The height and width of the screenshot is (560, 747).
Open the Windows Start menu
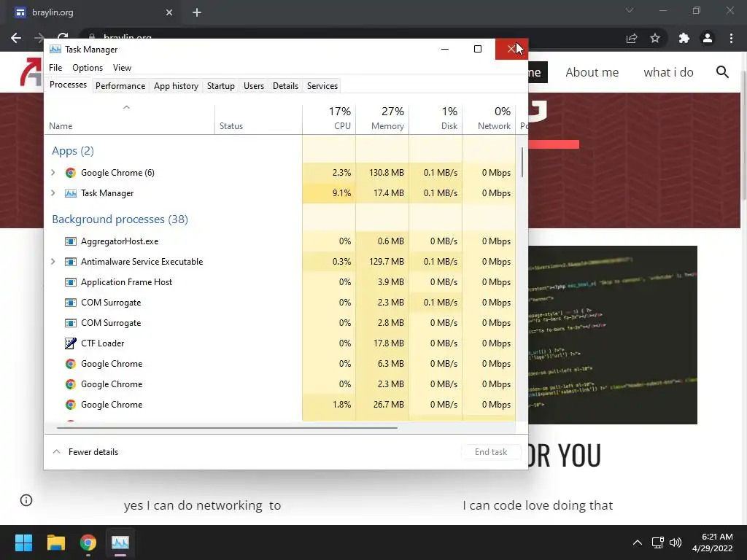point(23,542)
